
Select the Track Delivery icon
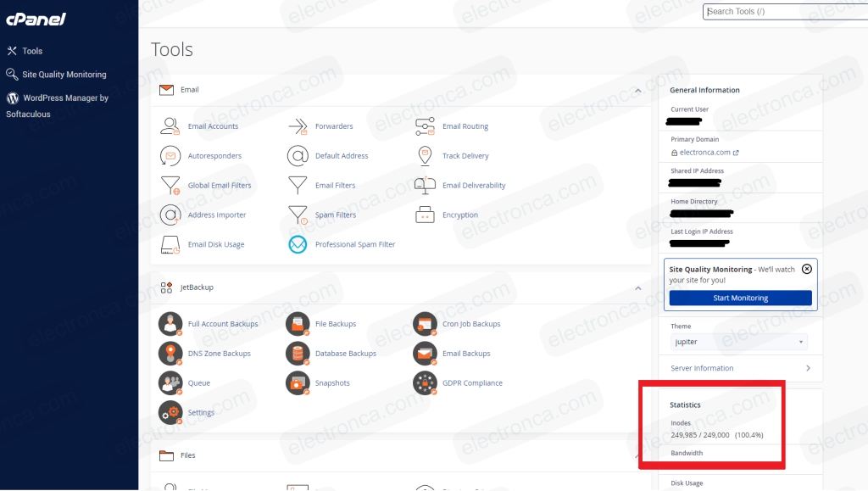coord(425,156)
